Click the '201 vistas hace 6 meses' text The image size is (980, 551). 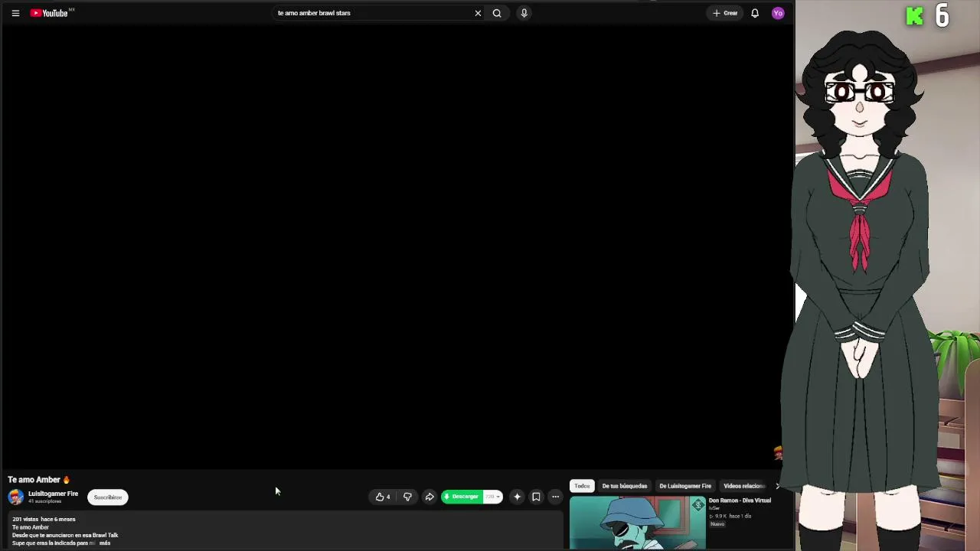click(x=44, y=520)
